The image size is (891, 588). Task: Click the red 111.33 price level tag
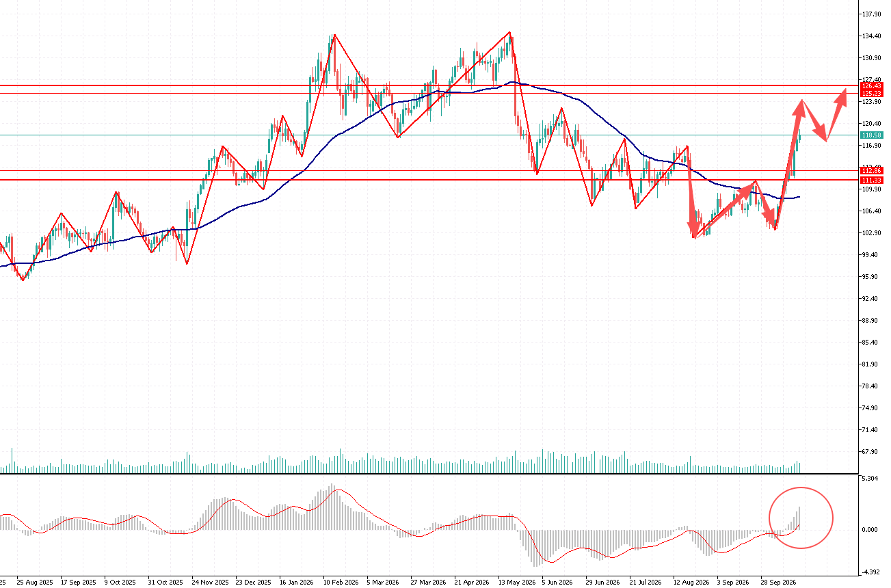click(x=872, y=180)
